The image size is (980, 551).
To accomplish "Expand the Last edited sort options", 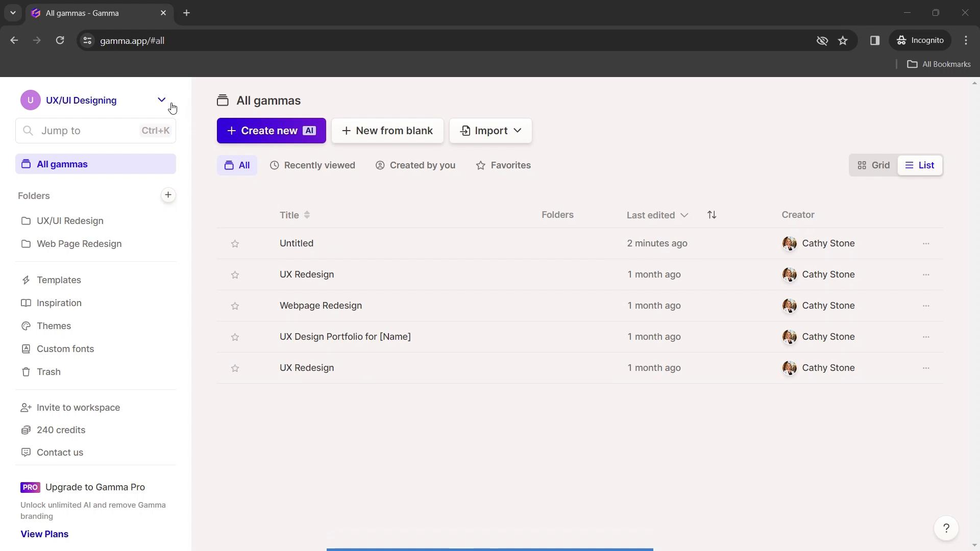I will [684, 215].
